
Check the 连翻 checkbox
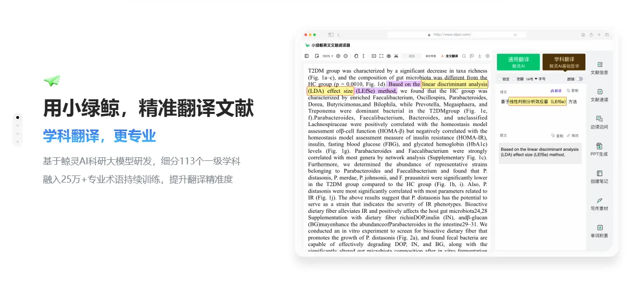[513, 79]
